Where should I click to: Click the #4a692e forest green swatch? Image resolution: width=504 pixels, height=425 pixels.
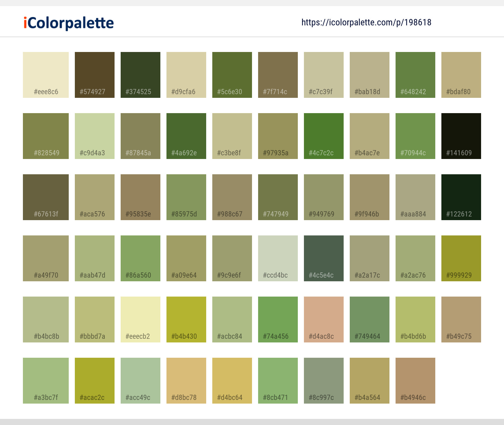(x=186, y=136)
